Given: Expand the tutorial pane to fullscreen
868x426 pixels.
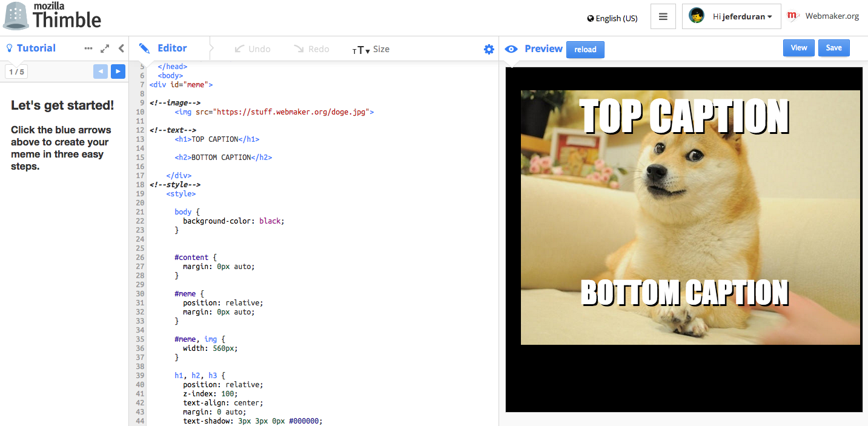Looking at the screenshot, I should pyautogui.click(x=105, y=48).
